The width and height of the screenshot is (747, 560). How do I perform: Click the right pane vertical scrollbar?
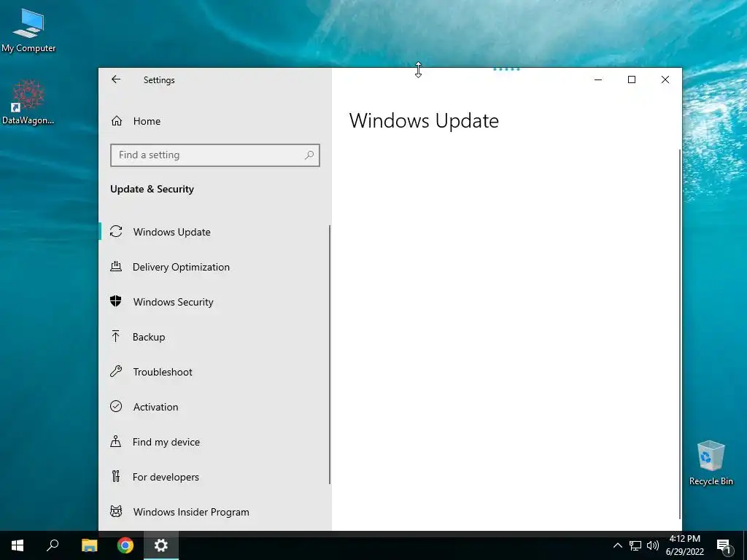tap(680, 334)
